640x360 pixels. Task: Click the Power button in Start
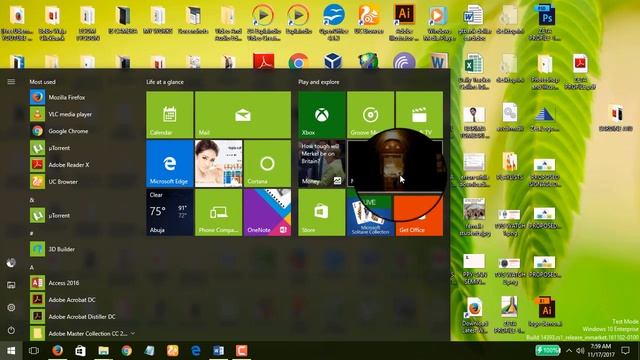click(x=11, y=330)
